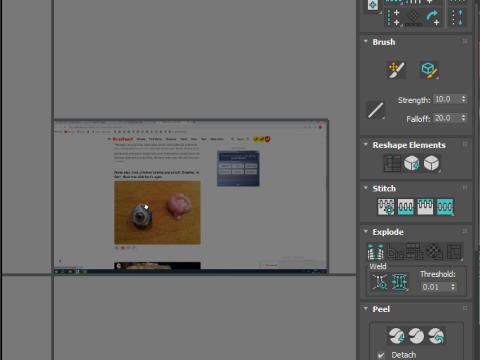Click the eyeball photo in viewport background

(x=157, y=213)
